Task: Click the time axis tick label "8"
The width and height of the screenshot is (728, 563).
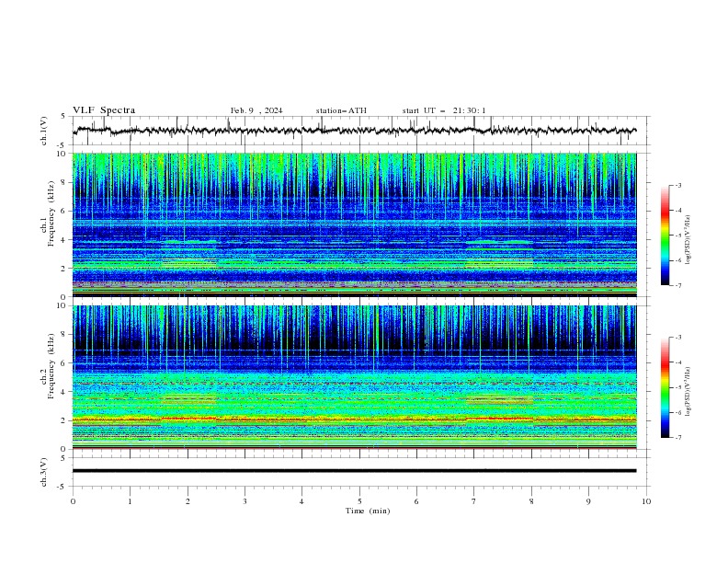Action: pyautogui.click(x=531, y=501)
